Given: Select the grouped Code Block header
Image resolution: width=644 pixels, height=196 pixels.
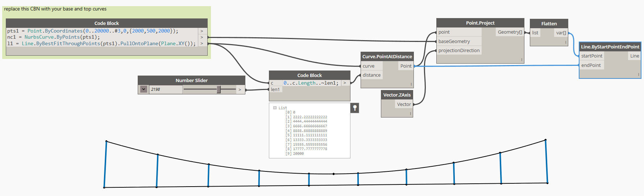Looking at the screenshot, I should (107, 23).
